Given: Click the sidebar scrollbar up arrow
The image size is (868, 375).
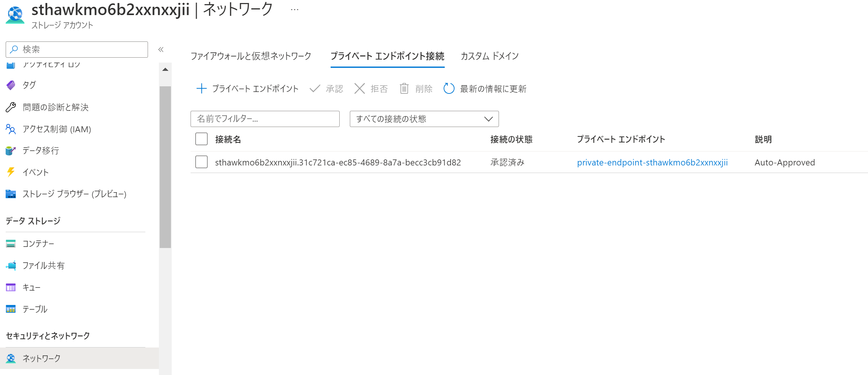Looking at the screenshot, I should click(x=165, y=70).
